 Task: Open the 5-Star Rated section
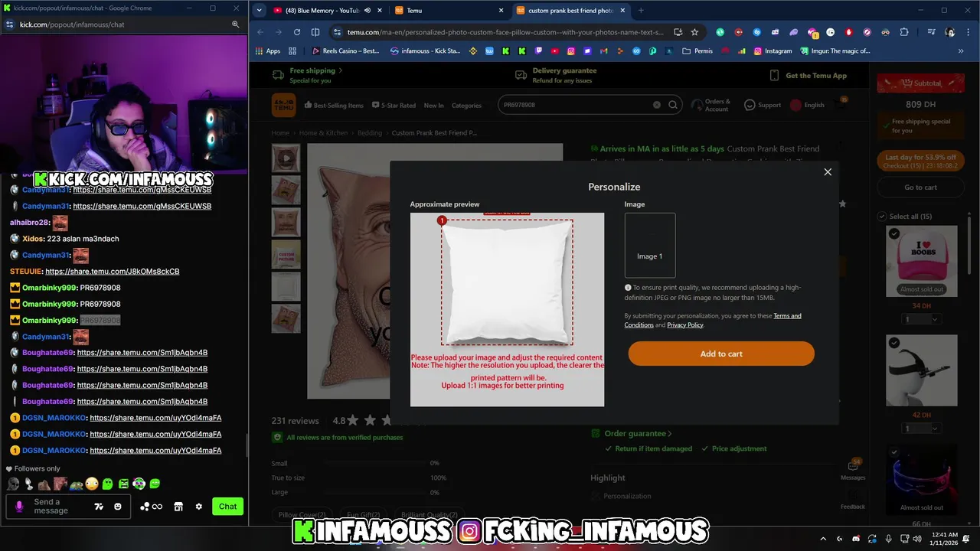(x=394, y=106)
